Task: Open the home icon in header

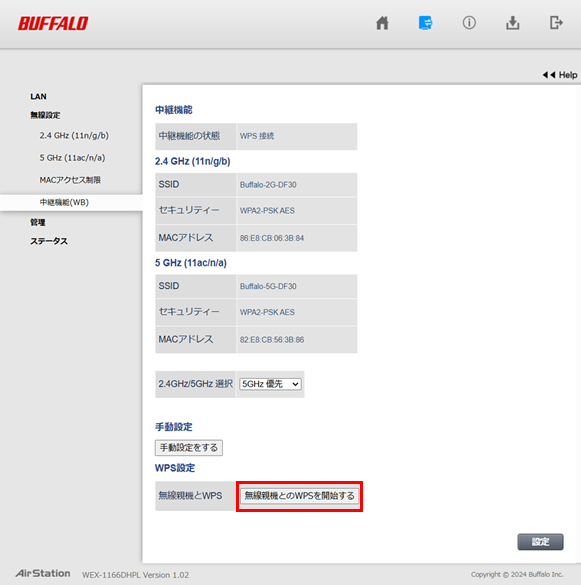Action: pyautogui.click(x=382, y=23)
